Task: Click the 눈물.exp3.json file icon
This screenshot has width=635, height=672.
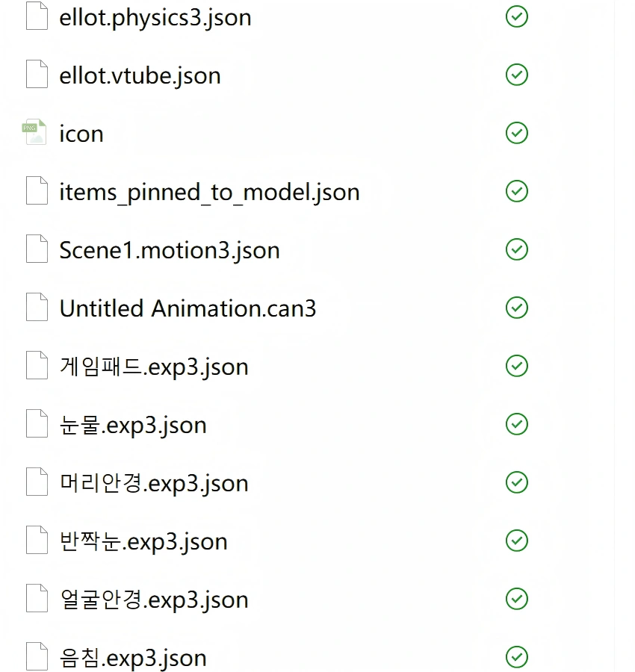Action: [x=37, y=424]
